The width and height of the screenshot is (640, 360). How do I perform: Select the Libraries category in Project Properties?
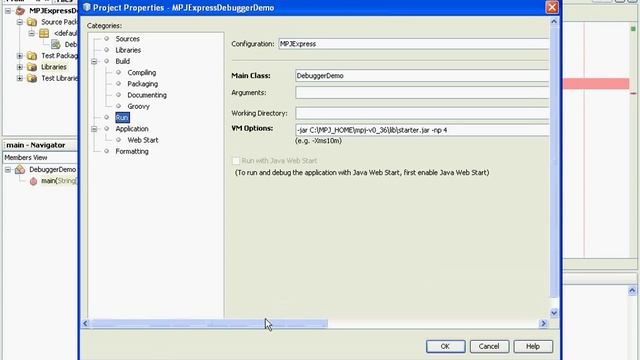128,50
